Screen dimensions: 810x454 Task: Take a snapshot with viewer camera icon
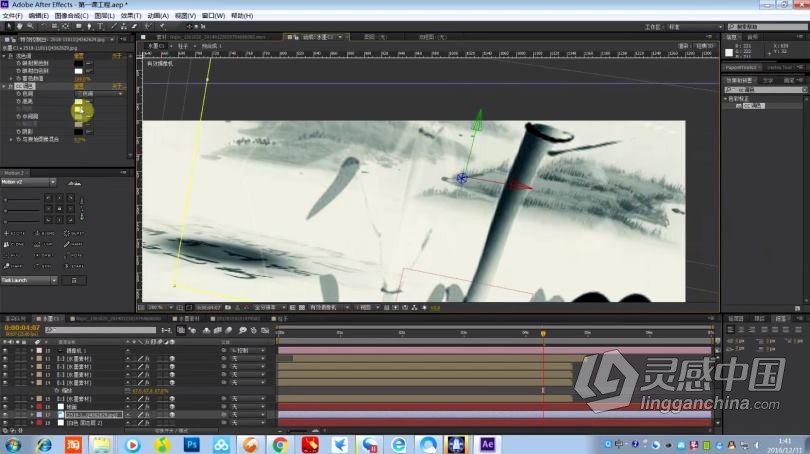[228, 307]
